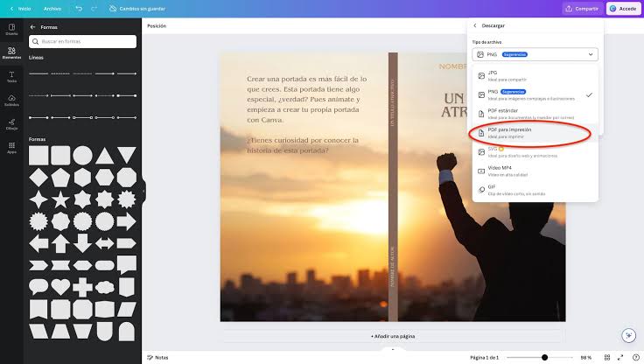Open the Archivo menu
The image size is (644, 364).
[52, 9]
